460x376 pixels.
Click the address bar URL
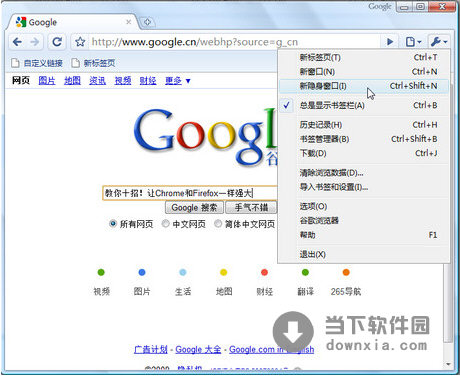tap(195, 42)
